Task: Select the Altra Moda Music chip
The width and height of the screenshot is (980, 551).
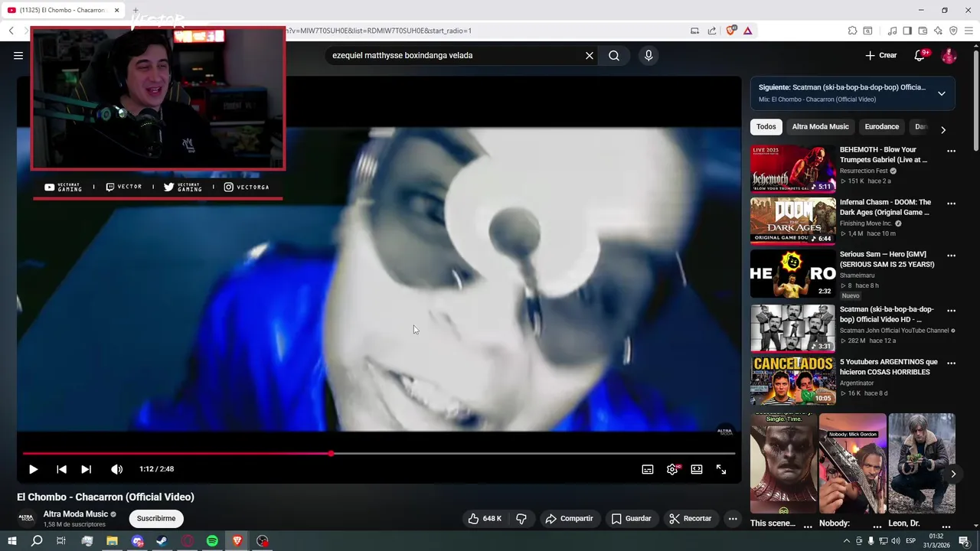Action: (x=820, y=127)
